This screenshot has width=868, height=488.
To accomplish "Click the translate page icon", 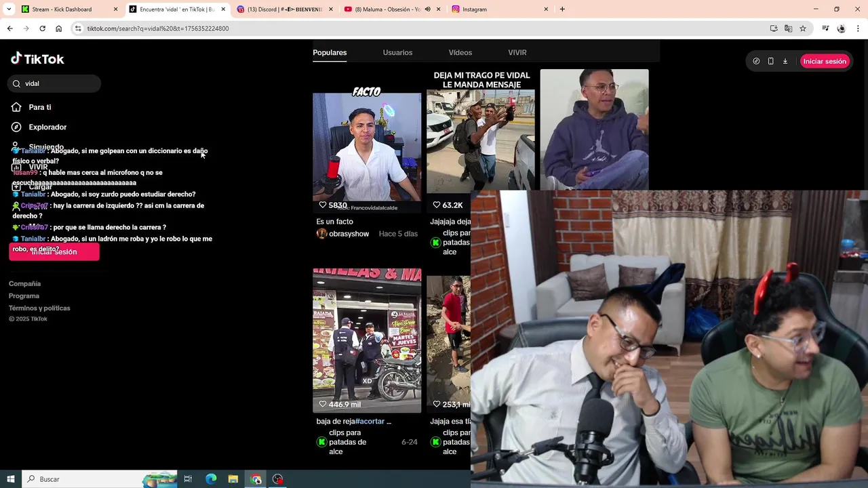I will [x=788, y=28].
